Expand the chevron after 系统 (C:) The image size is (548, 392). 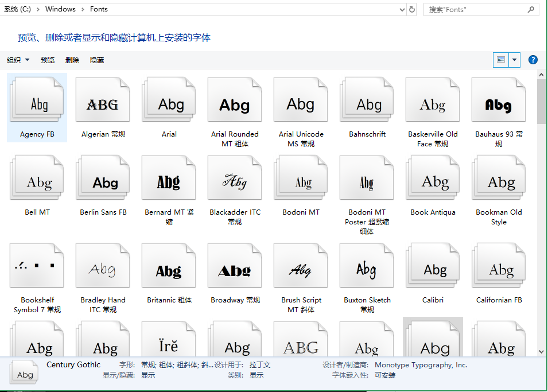point(38,9)
